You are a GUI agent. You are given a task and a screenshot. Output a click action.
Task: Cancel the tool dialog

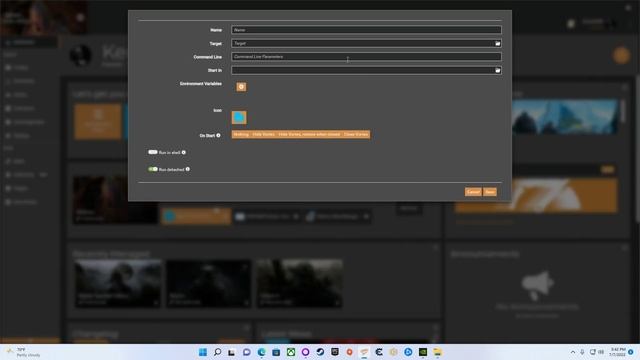tap(473, 192)
